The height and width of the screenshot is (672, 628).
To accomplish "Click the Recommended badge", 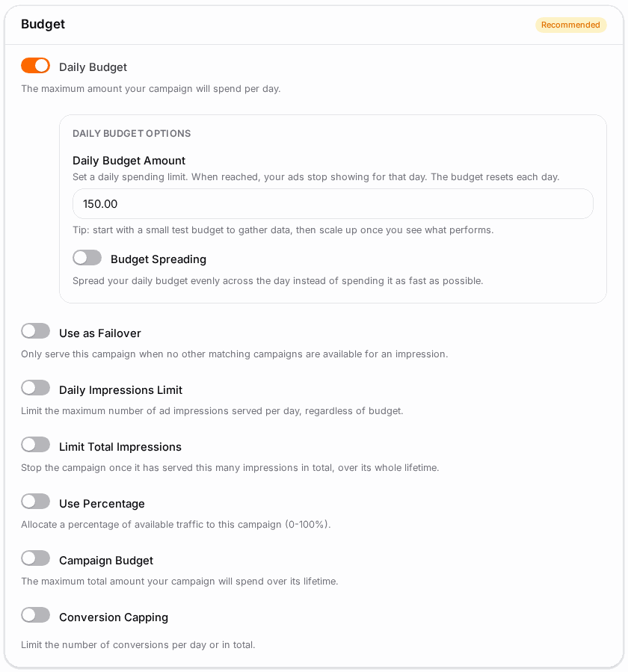I will [570, 25].
